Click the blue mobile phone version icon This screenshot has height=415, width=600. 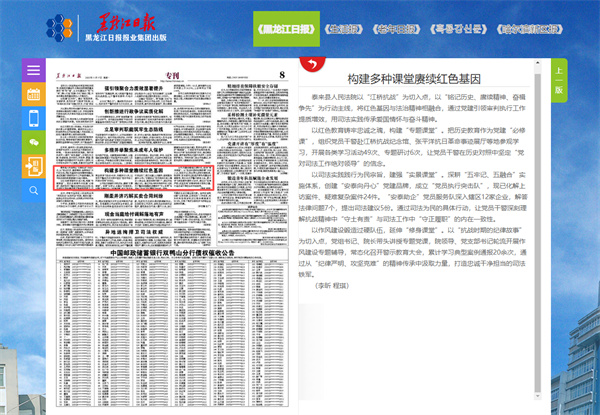(33, 118)
